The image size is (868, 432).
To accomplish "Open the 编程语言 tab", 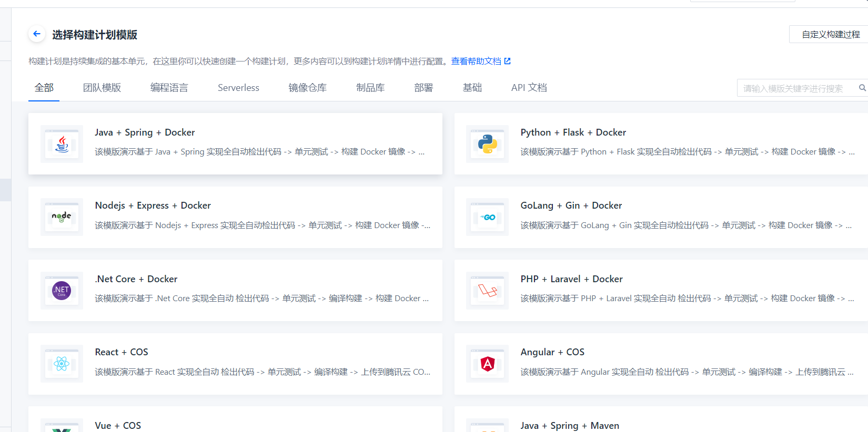I will pyautogui.click(x=169, y=88).
